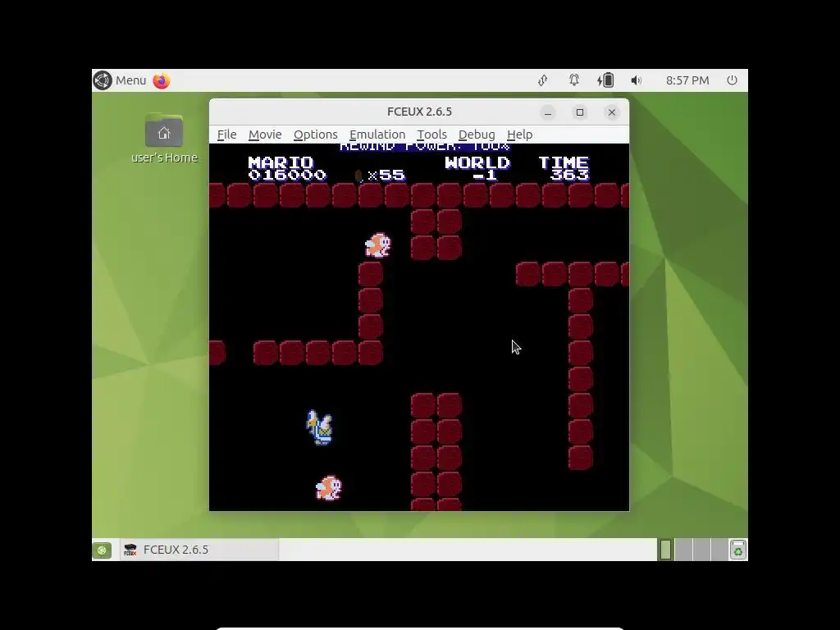This screenshot has width=840, height=630.
Task: Click the blue winged Koopa sprite
Action: point(319,427)
